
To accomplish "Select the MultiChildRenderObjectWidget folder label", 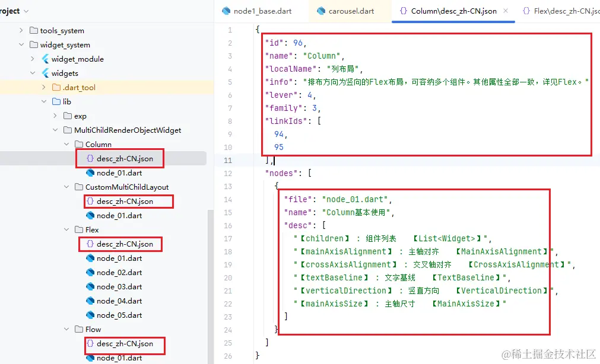I will point(128,130).
